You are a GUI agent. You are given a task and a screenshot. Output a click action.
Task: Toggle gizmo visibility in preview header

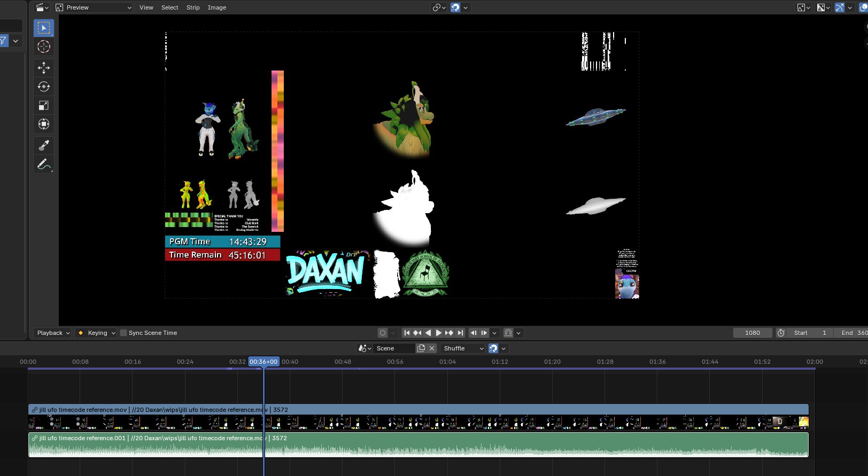[x=840, y=7]
